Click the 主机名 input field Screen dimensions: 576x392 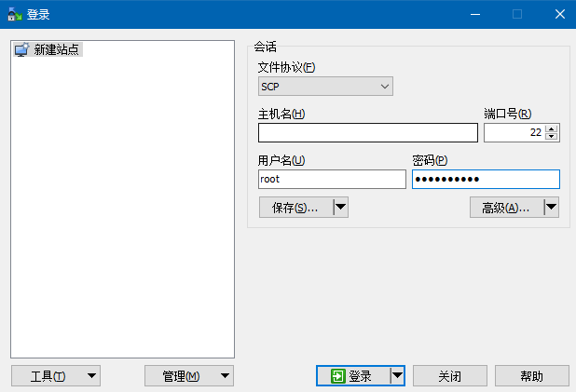coord(368,132)
